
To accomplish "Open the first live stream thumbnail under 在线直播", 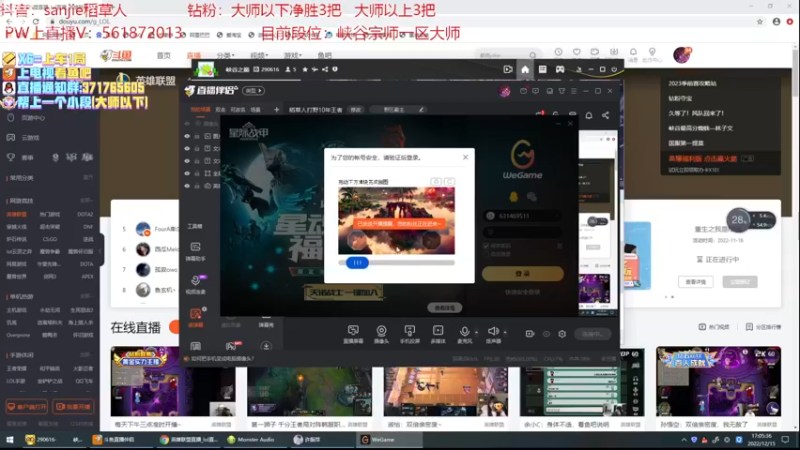I will click(x=173, y=381).
